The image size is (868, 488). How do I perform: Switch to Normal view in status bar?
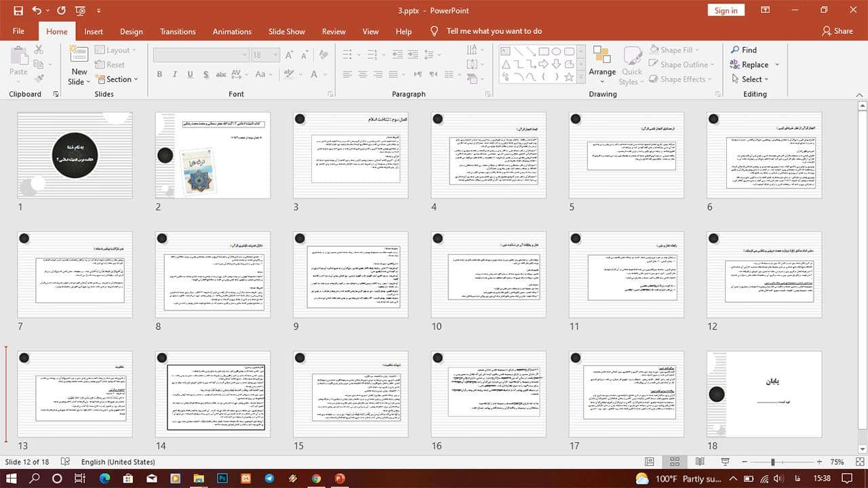click(650, 462)
